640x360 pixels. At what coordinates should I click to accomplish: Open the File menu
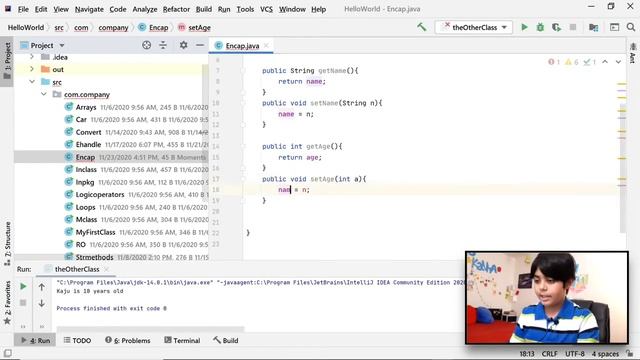[23, 9]
